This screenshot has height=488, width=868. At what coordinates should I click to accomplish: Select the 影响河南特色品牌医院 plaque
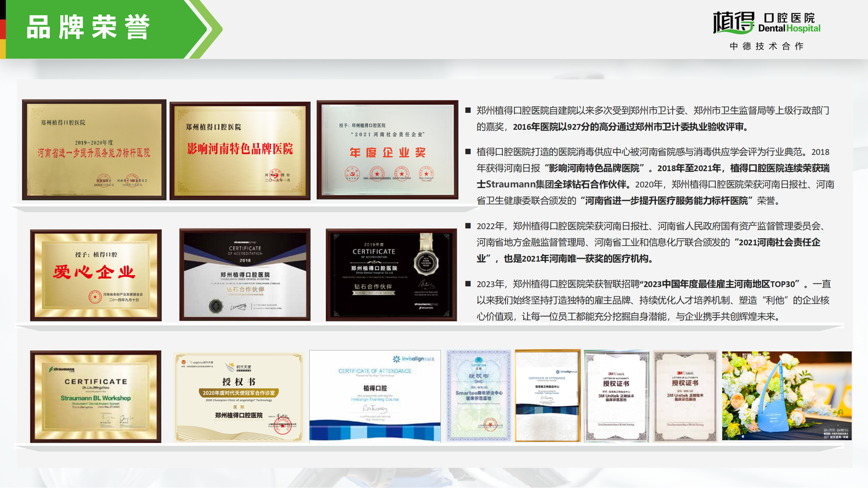240,151
